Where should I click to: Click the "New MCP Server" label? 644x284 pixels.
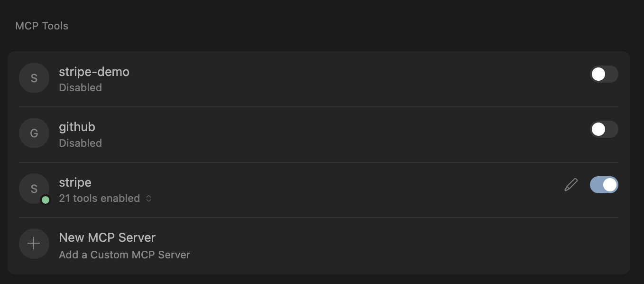click(x=107, y=237)
